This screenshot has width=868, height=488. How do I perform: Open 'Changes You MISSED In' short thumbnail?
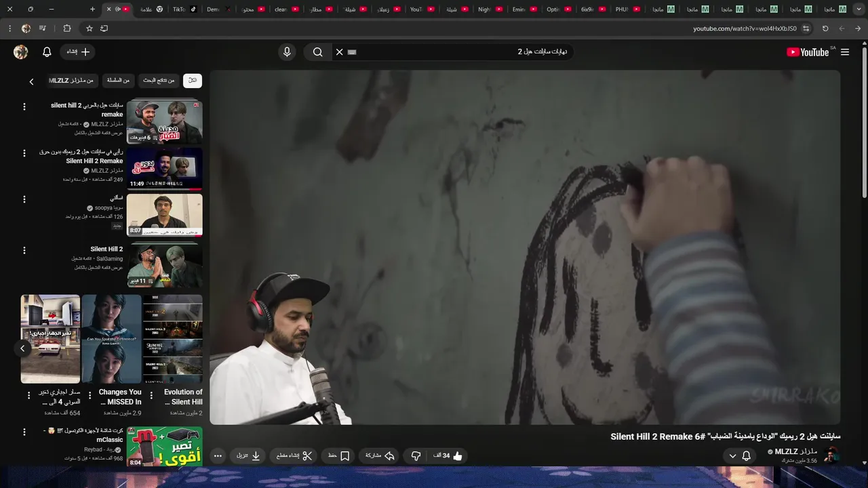pos(111,339)
